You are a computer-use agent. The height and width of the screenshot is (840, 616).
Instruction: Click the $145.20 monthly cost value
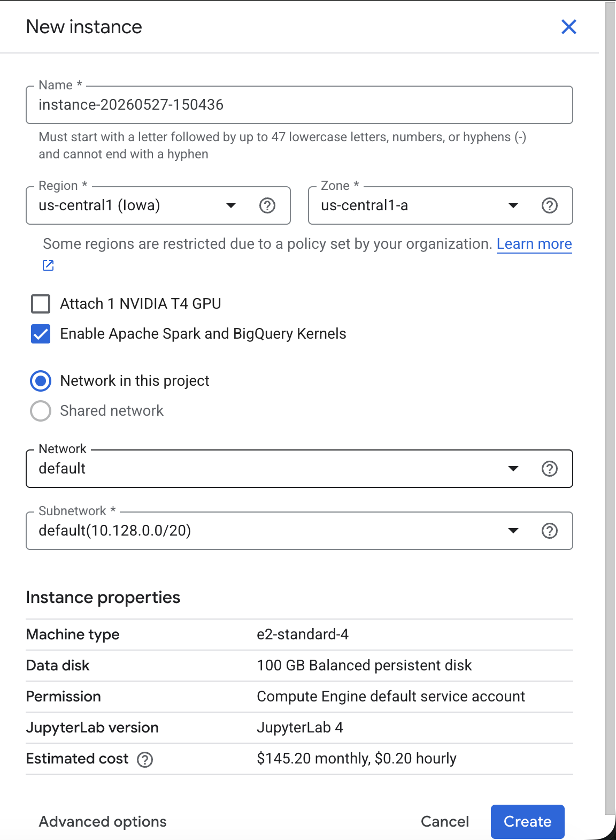click(357, 759)
